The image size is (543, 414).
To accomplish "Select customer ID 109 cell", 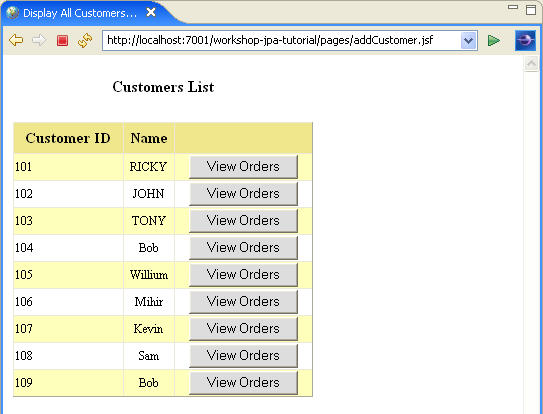I will coord(68,383).
